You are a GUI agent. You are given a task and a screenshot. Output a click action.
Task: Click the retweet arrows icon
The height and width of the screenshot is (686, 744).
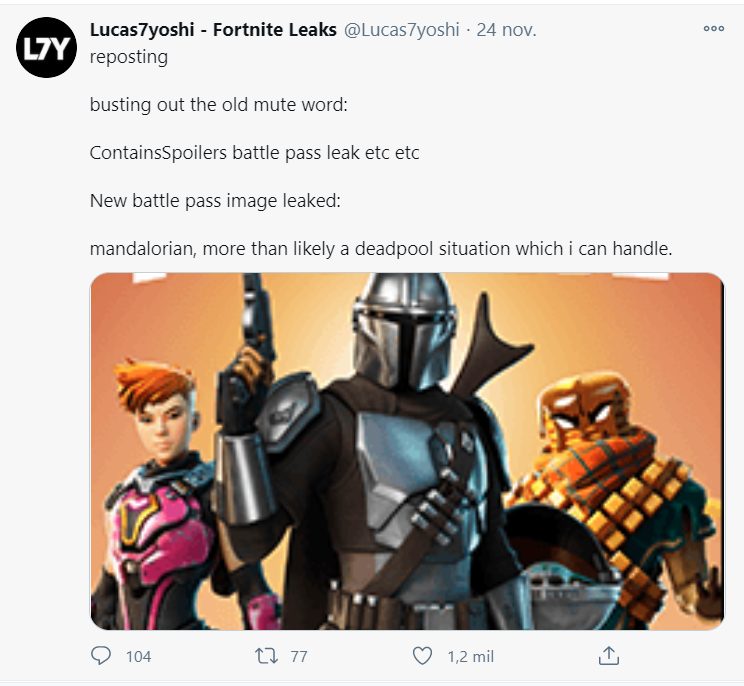click(x=266, y=657)
